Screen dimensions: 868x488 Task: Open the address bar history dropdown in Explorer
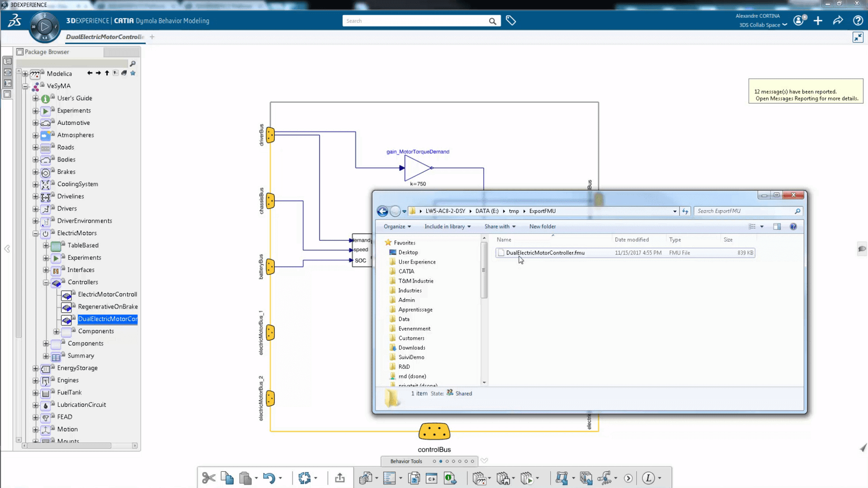[675, 211]
